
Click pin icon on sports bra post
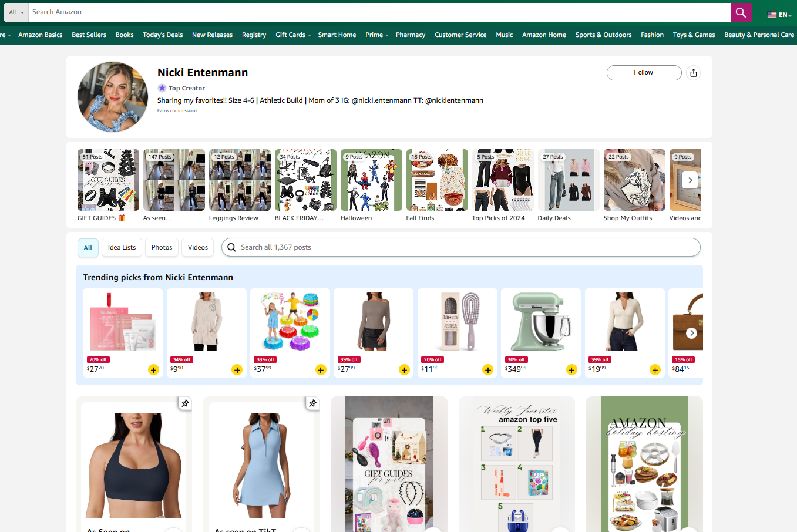(x=185, y=403)
